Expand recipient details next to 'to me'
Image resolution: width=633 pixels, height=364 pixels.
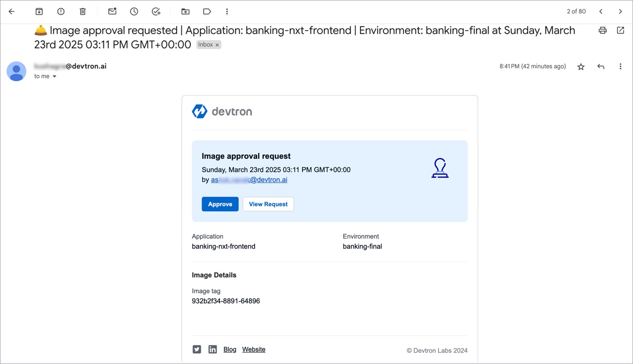[54, 77]
